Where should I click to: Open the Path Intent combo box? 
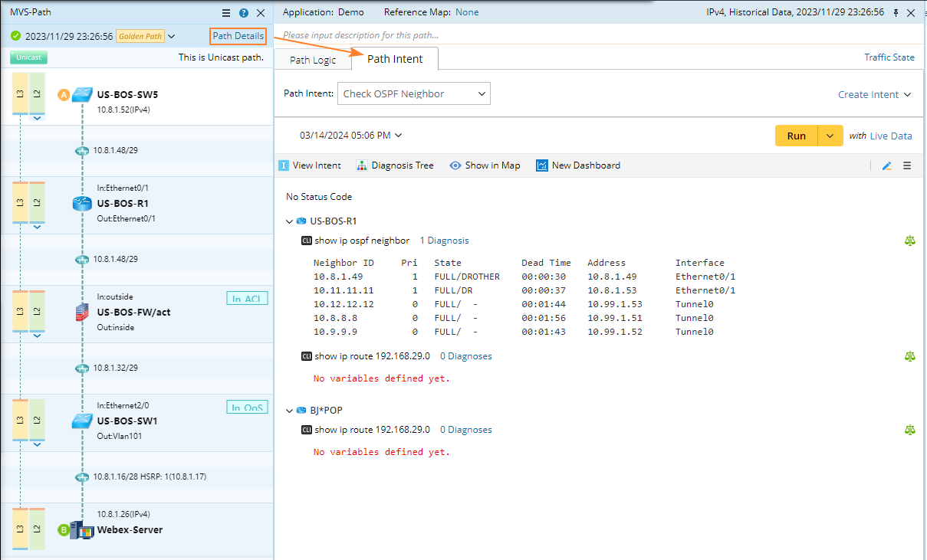click(x=414, y=94)
